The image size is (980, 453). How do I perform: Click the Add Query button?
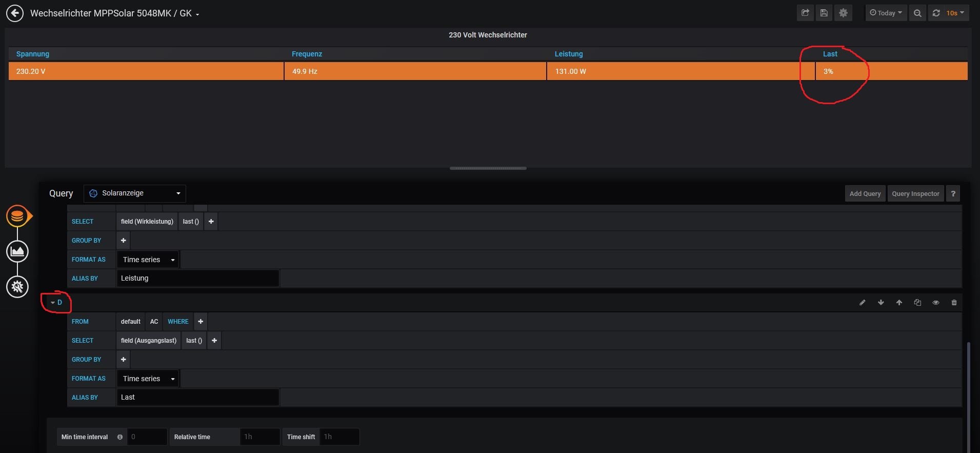pos(865,193)
